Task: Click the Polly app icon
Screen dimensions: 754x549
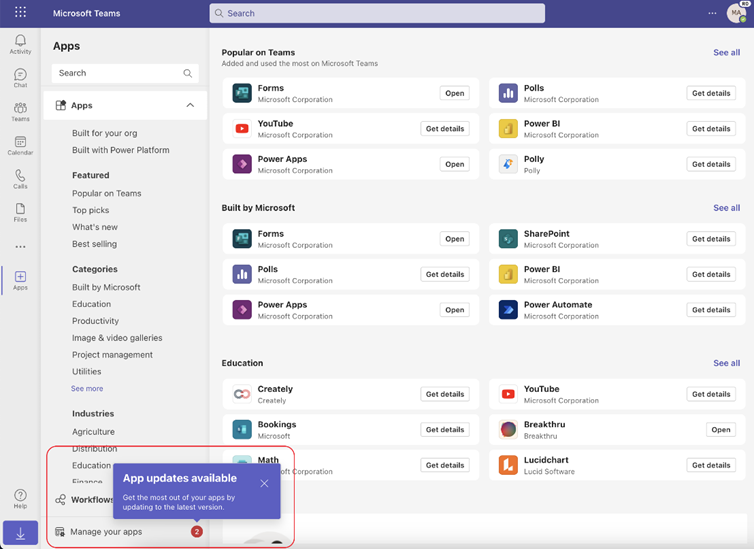Action: pos(508,164)
